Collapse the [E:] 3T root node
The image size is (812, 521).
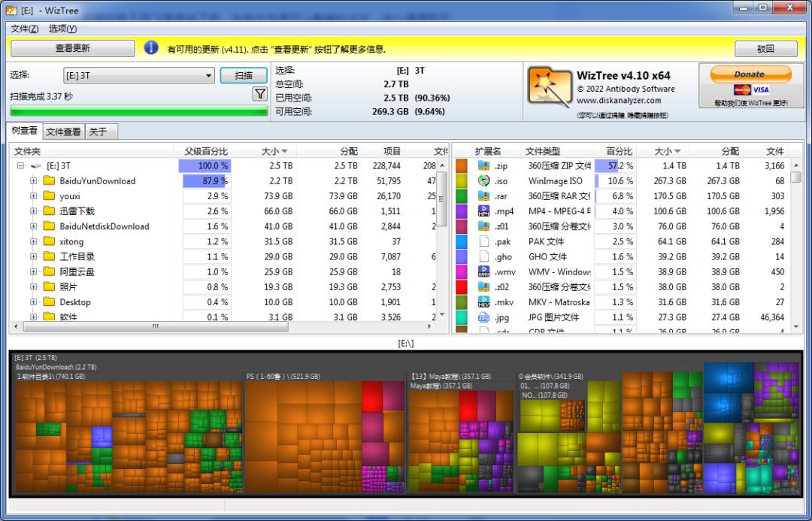[21, 165]
